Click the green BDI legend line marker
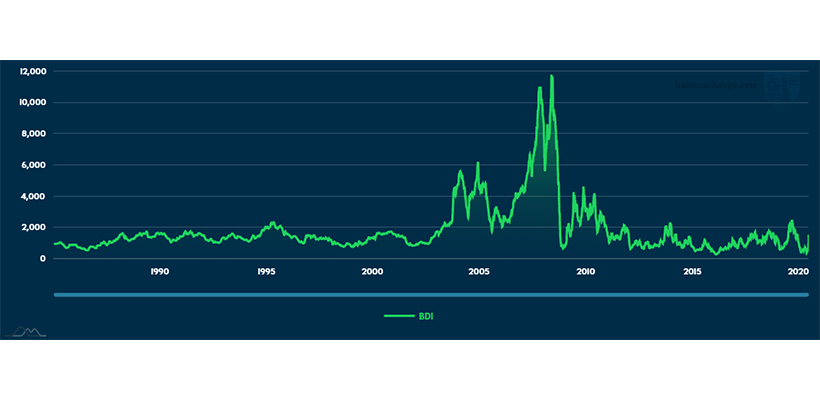 coord(397,316)
